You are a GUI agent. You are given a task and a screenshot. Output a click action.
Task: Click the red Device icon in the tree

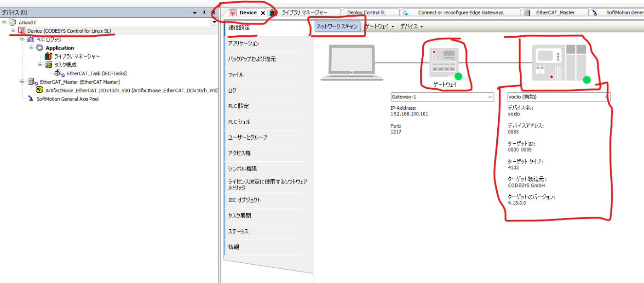(22, 31)
